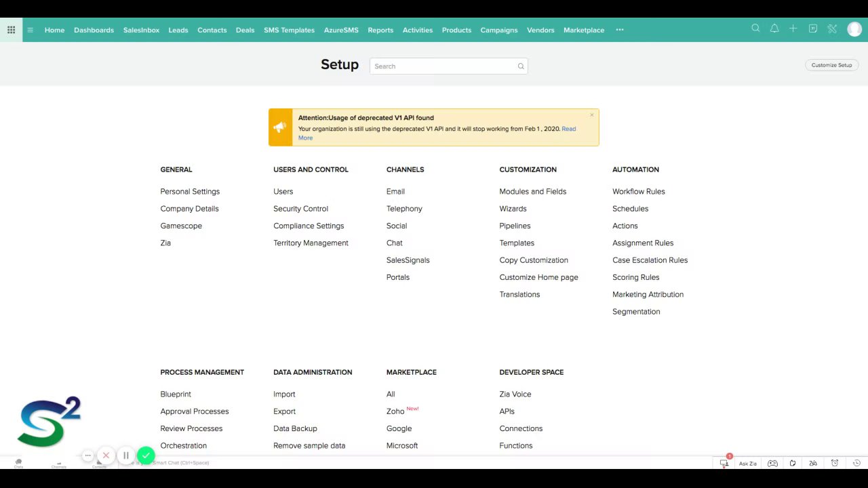
Task: Open the Chats icon in bottom bar
Action: [18, 463]
